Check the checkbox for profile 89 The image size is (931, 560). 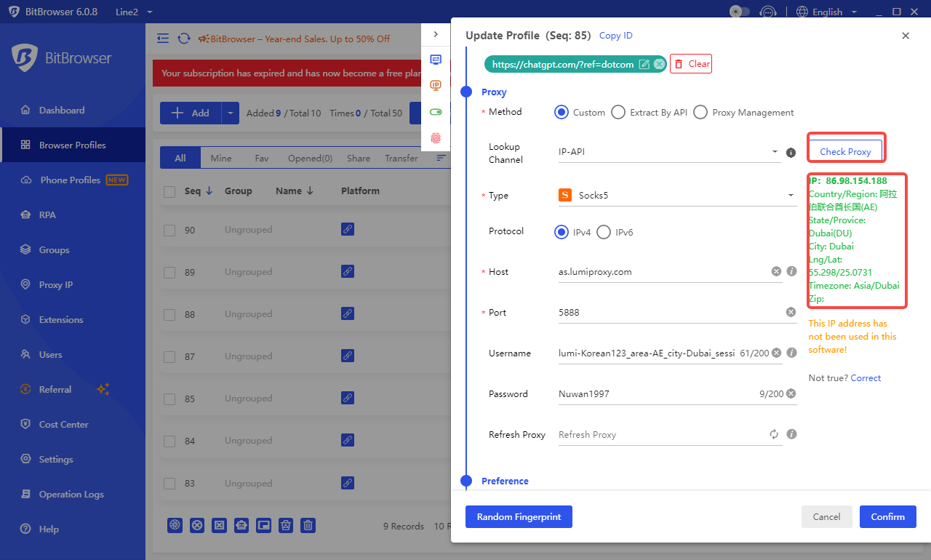pos(169,272)
